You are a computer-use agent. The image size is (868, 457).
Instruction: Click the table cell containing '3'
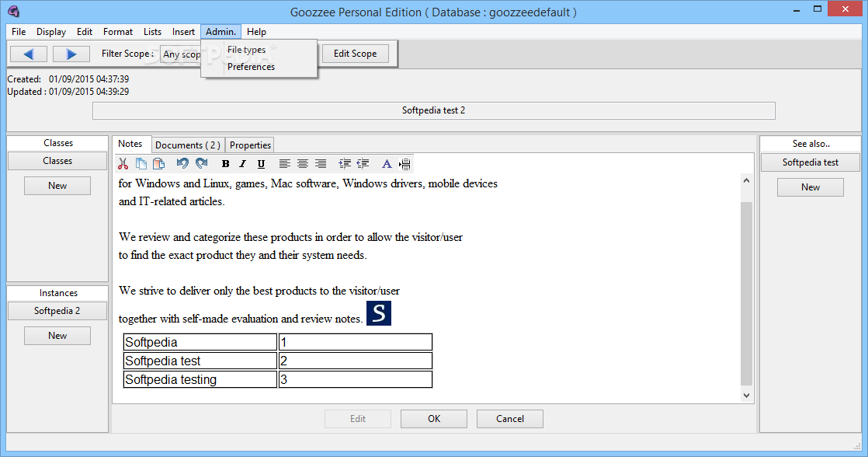tap(356, 379)
